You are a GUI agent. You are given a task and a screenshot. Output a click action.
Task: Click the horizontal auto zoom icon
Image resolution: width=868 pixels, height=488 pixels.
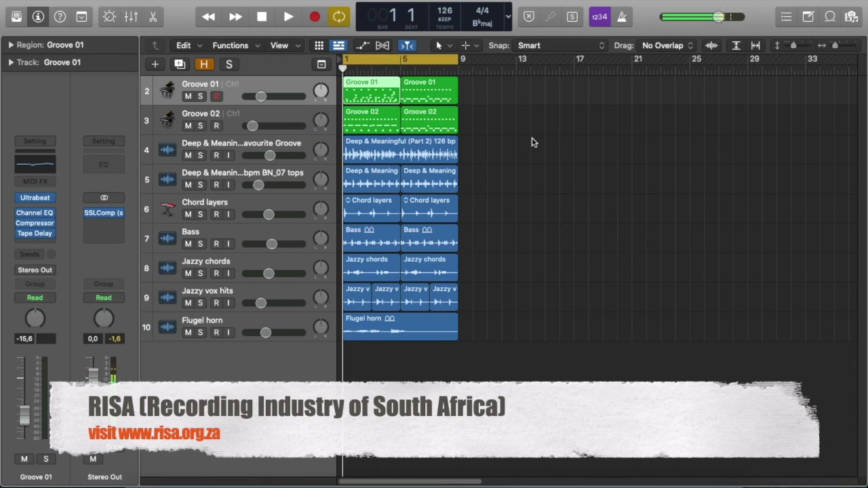pos(755,45)
